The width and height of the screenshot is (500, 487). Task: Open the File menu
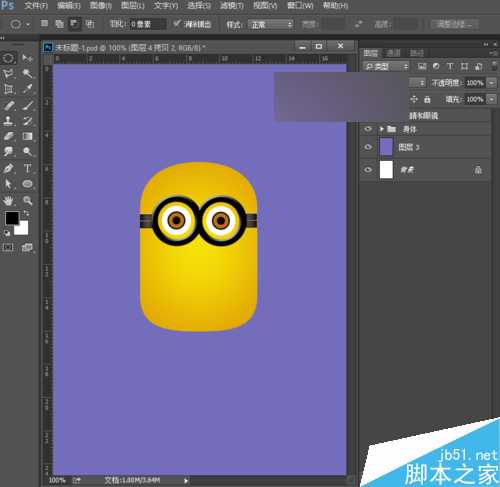(36, 6)
